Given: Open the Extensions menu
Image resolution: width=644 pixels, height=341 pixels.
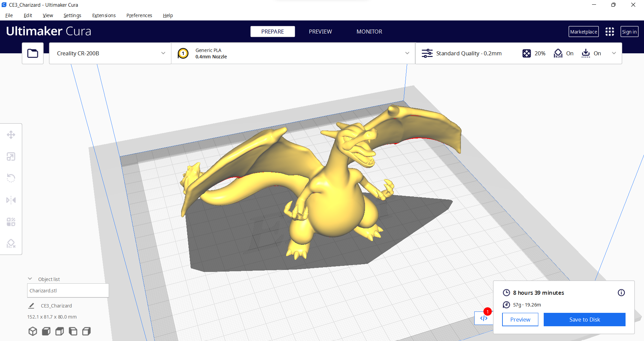Looking at the screenshot, I should (104, 15).
